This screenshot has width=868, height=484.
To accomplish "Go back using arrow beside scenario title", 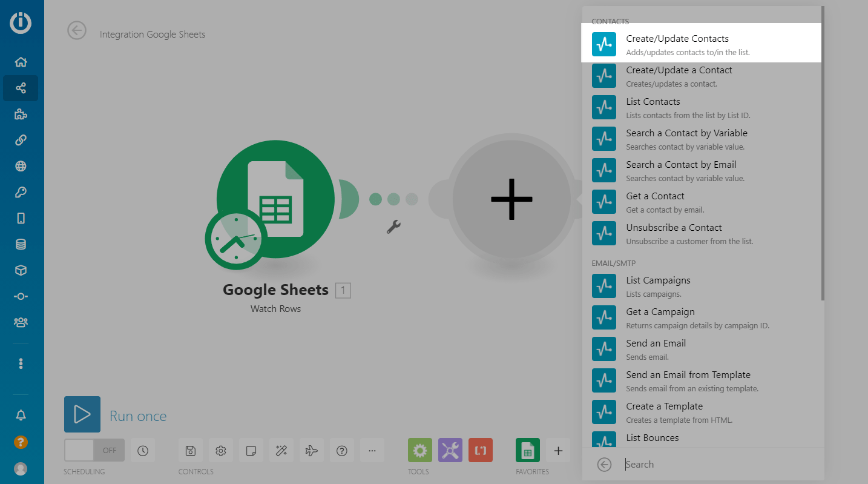I will click(77, 30).
